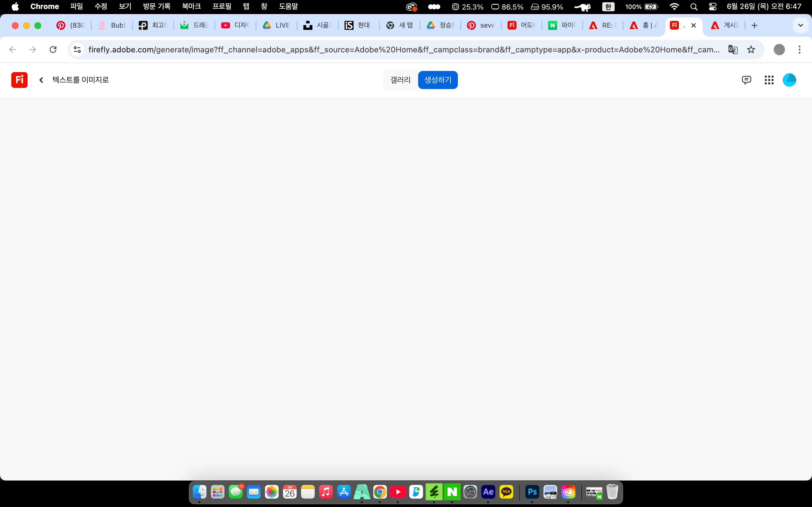The height and width of the screenshot is (507, 812).
Task: Open the feedback chat bubble icon
Action: click(x=746, y=80)
